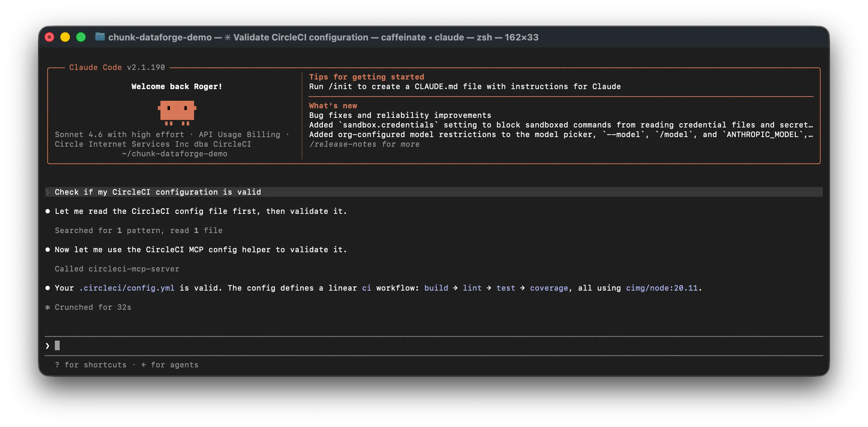Click the window title 'Validate CircleCI configuration'
The height and width of the screenshot is (427, 868).
click(301, 37)
